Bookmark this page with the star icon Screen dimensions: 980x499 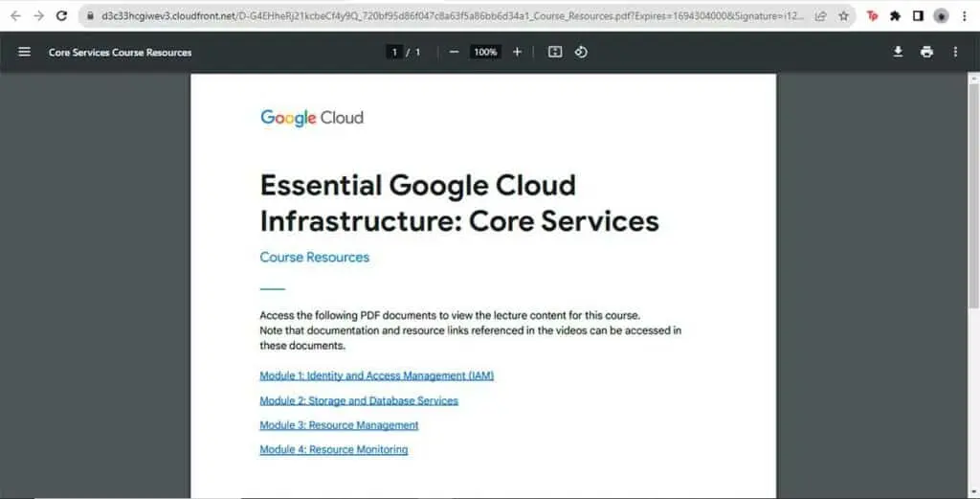[844, 16]
